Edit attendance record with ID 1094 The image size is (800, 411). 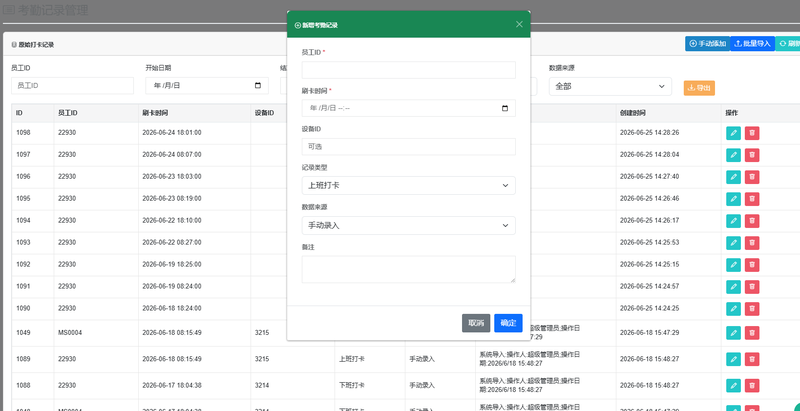click(x=733, y=221)
